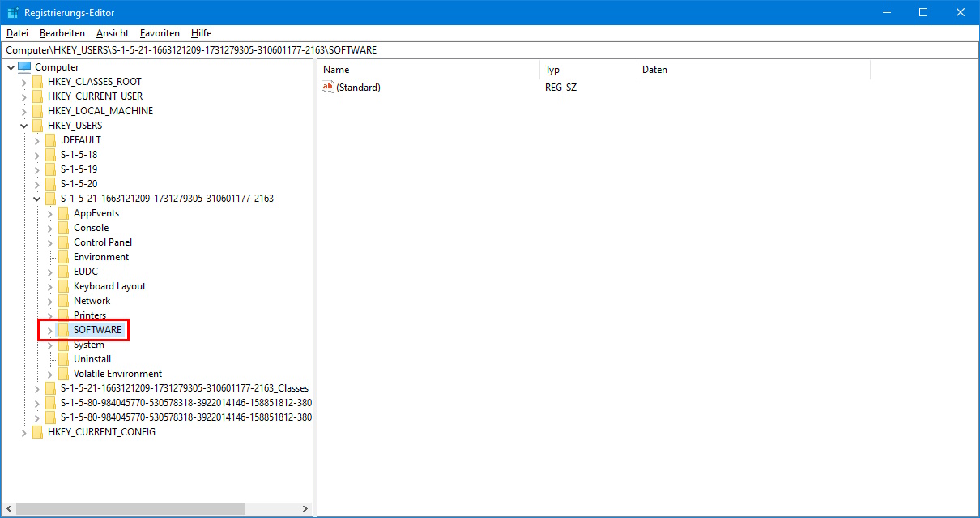This screenshot has width=980, height=518.
Task: Select the Computer root icon
Action: point(24,66)
